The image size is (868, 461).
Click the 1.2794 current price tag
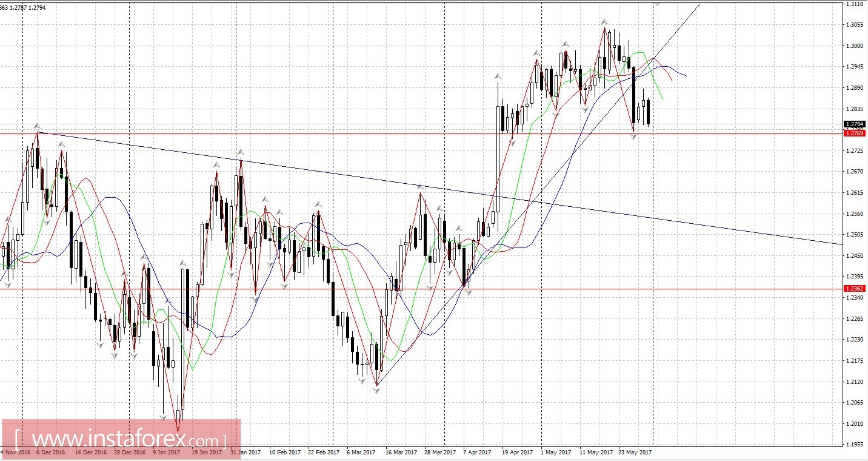tap(855, 124)
